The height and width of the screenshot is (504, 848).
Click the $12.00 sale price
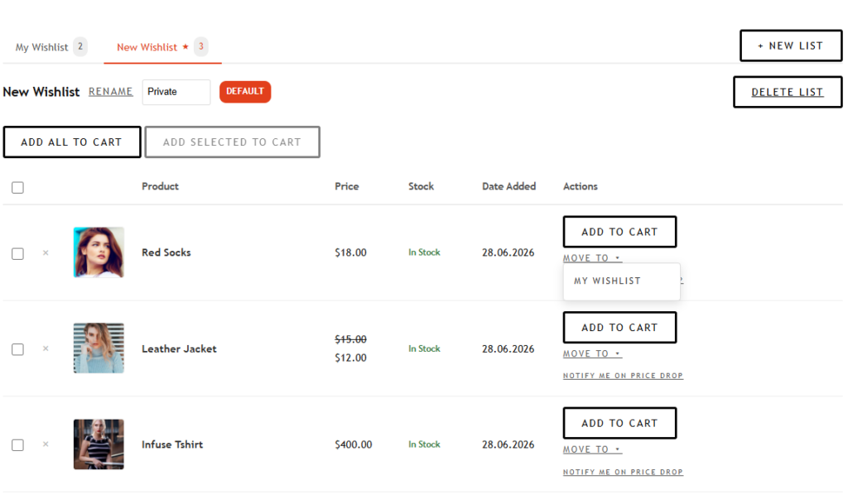pyautogui.click(x=350, y=358)
